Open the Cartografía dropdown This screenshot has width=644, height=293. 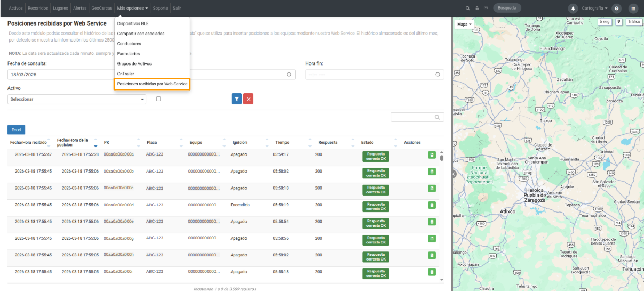click(x=594, y=9)
